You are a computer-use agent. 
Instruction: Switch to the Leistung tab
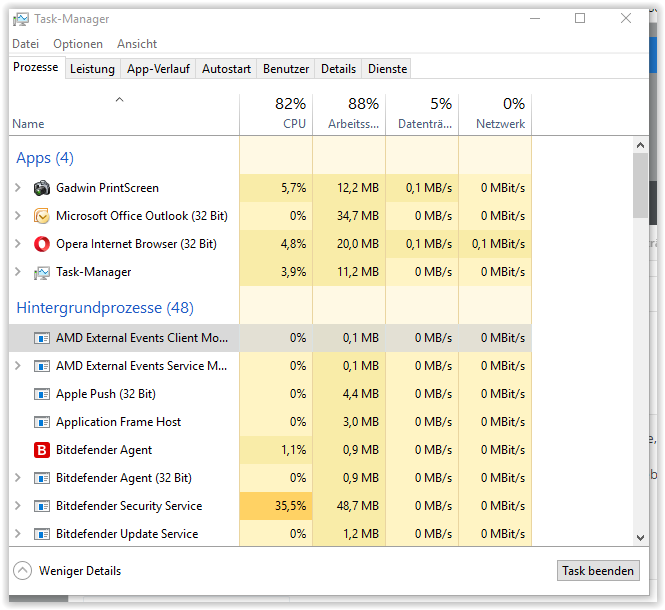pos(92,69)
